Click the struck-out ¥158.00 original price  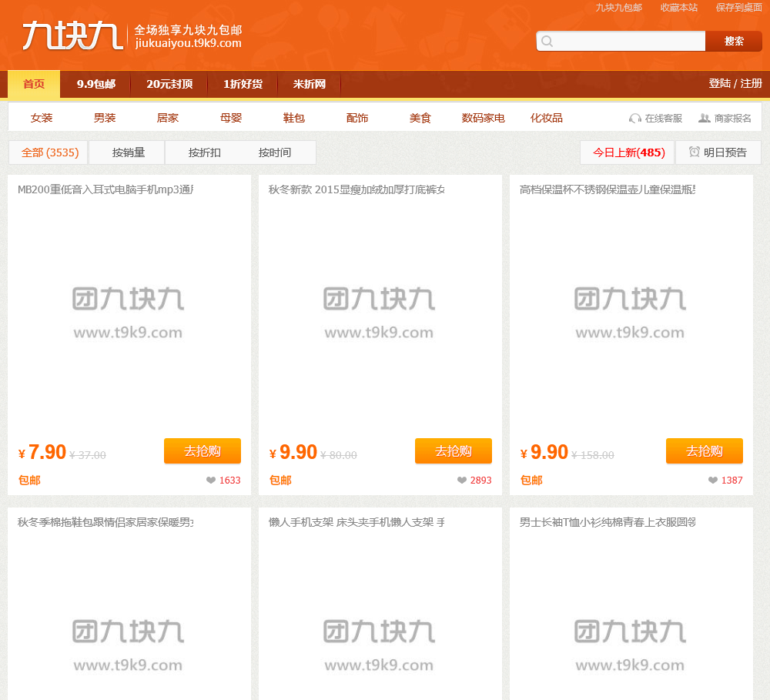593,455
